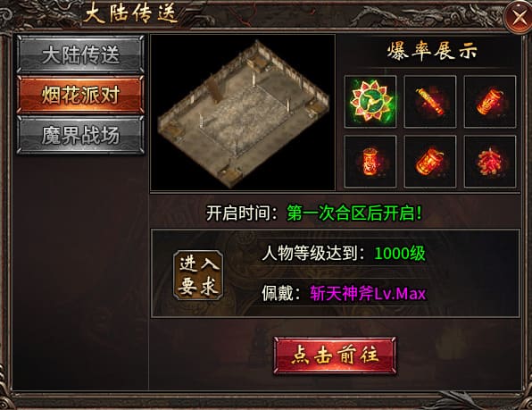Select the tilted red firecracker barrel item
This screenshot has height=410, width=532.
pyautogui.click(x=490, y=102)
